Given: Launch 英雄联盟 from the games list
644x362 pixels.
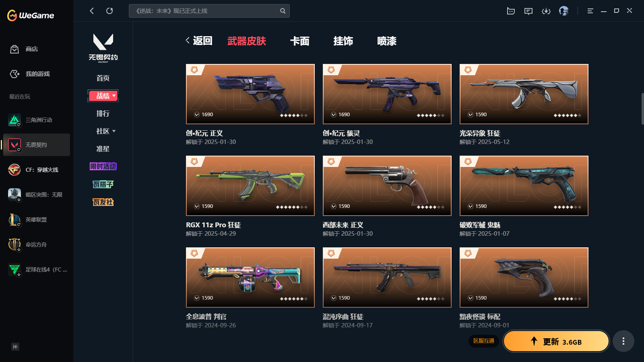Looking at the screenshot, I should (37, 220).
